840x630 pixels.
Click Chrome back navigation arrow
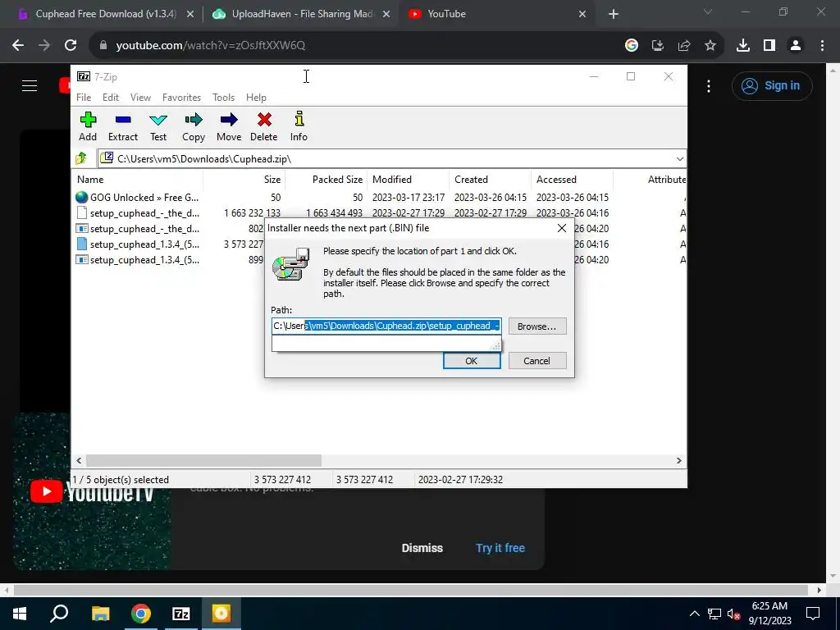(18, 46)
